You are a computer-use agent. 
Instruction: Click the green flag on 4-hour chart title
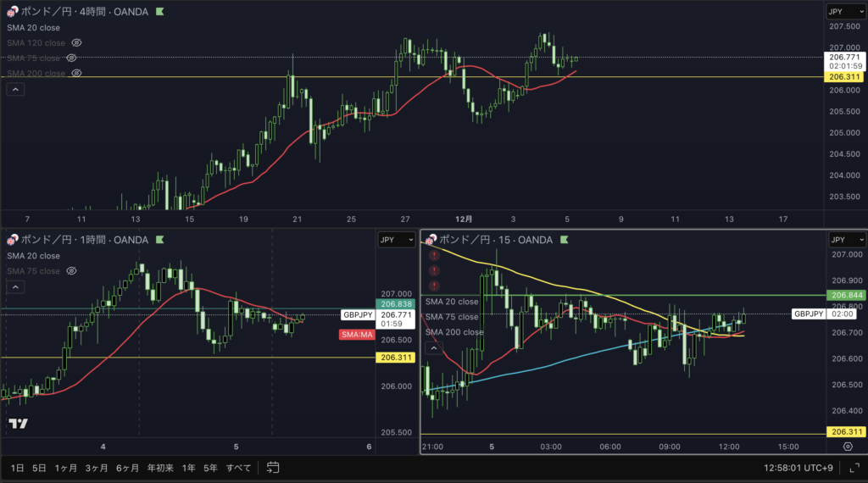[161, 12]
